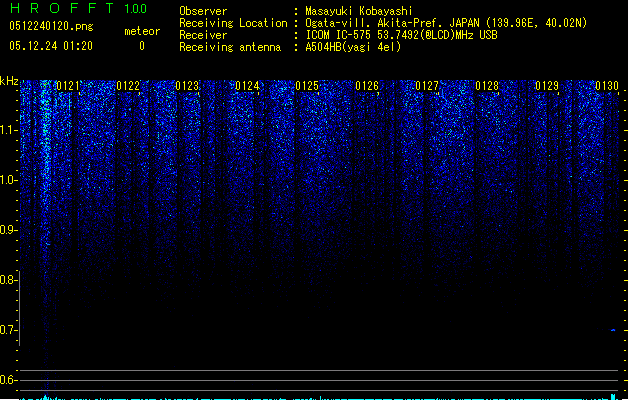The height and width of the screenshot is (400, 629).
Task: Click the 0125 time marker
Action: (x=307, y=86)
